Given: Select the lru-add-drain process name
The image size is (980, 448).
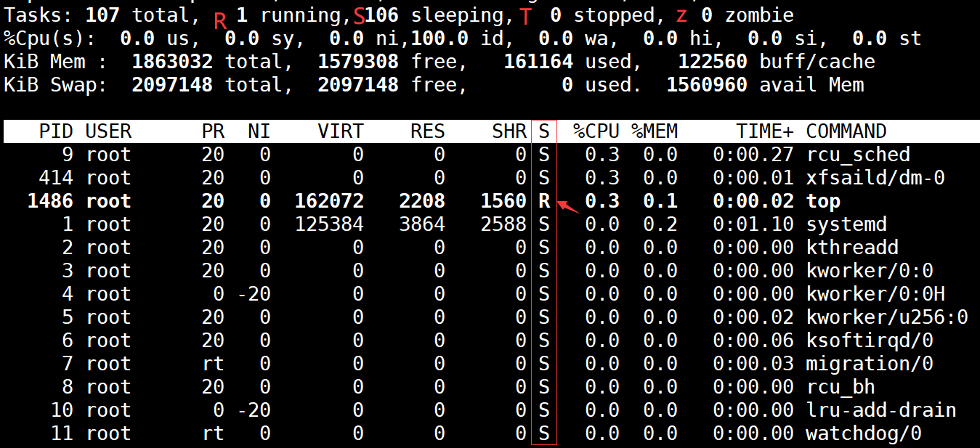Looking at the screenshot, I should point(881,410).
